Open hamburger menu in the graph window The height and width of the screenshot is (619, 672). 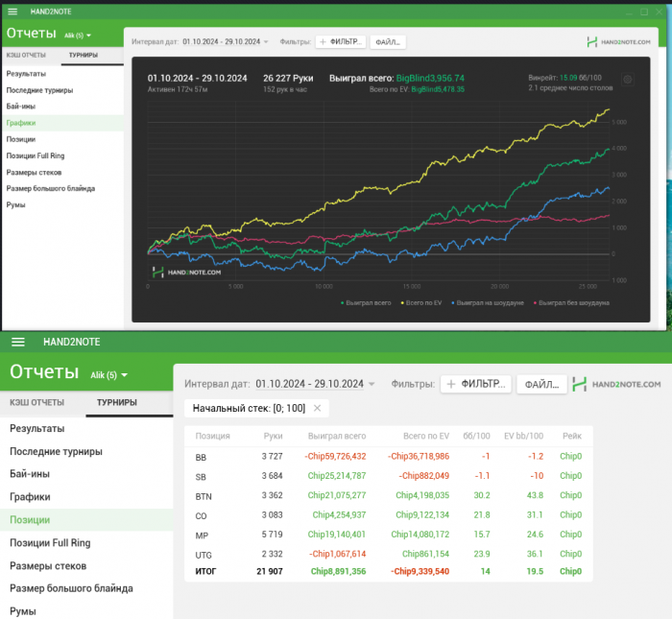click(12, 12)
